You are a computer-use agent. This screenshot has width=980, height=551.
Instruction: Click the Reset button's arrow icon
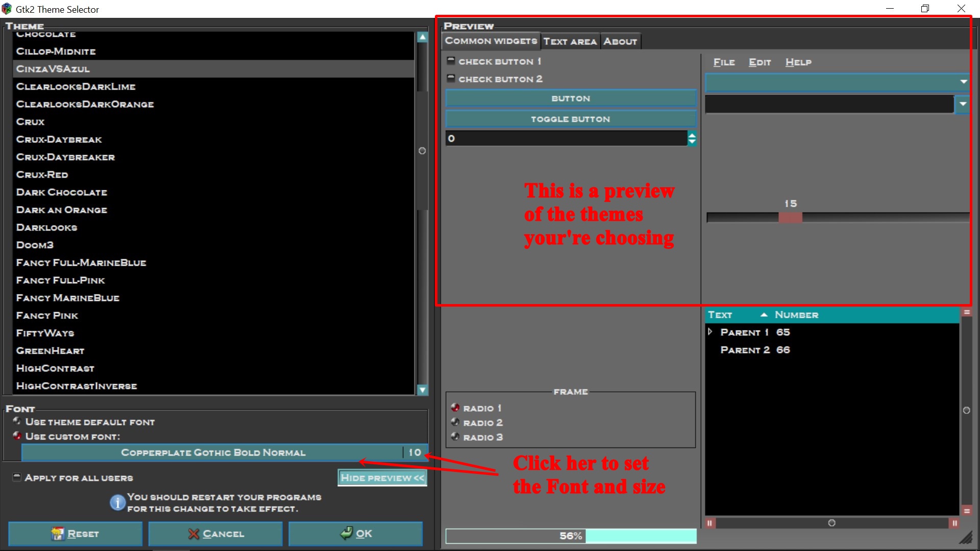pyautogui.click(x=58, y=534)
